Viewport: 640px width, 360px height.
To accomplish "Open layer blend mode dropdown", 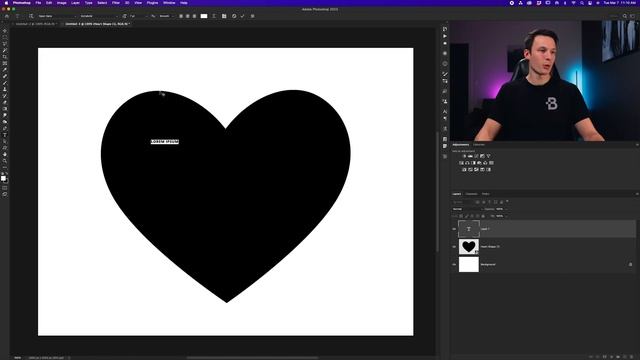I will [x=467, y=209].
